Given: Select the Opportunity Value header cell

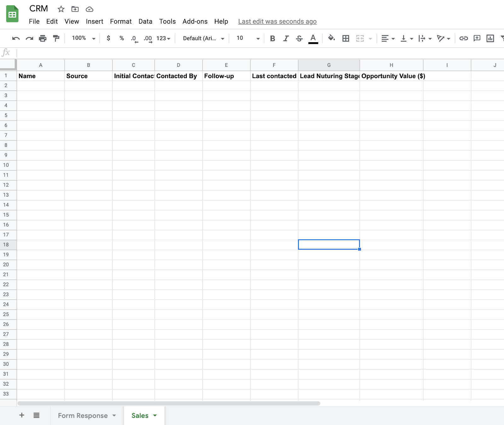Looking at the screenshot, I should [392, 76].
